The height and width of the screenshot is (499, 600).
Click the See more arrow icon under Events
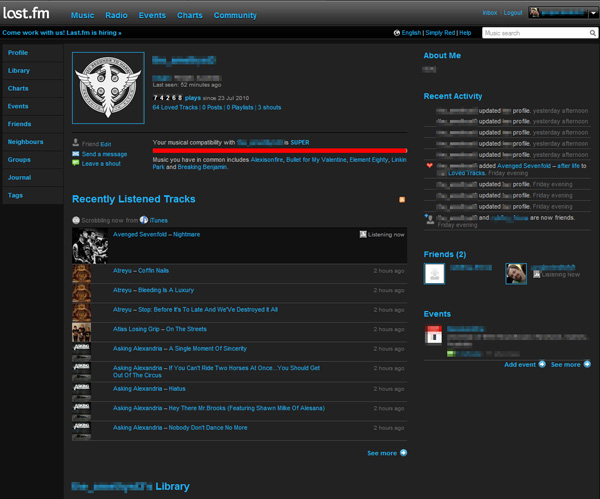pyautogui.click(x=587, y=364)
